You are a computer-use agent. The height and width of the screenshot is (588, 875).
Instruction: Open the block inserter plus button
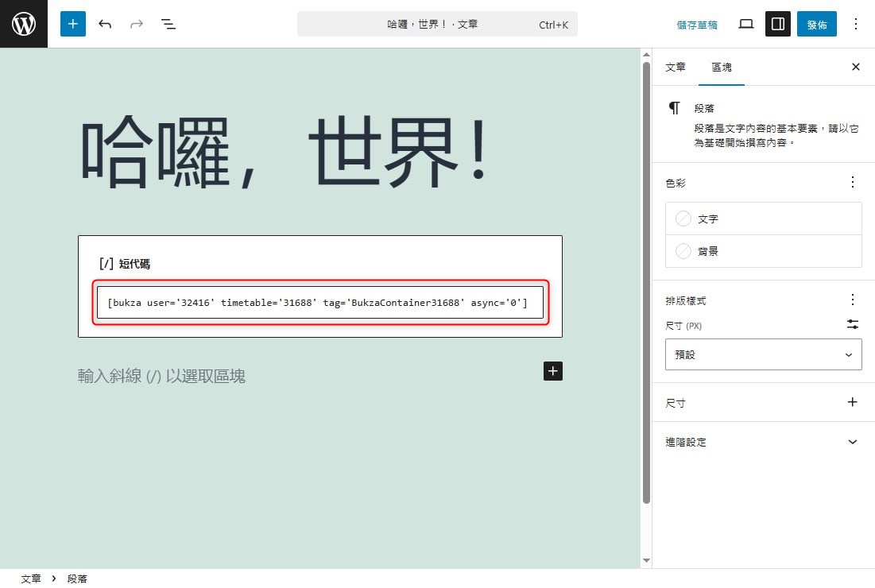pyautogui.click(x=72, y=24)
